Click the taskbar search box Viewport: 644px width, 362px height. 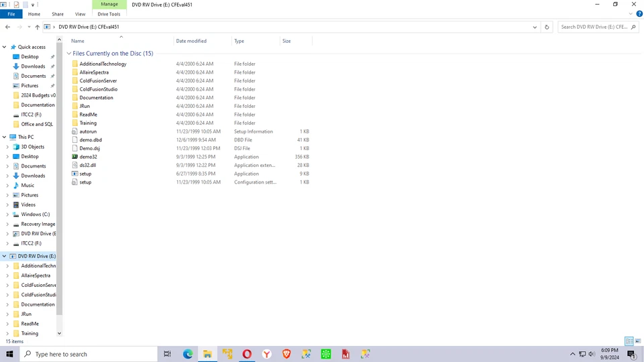(x=89, y=354)
